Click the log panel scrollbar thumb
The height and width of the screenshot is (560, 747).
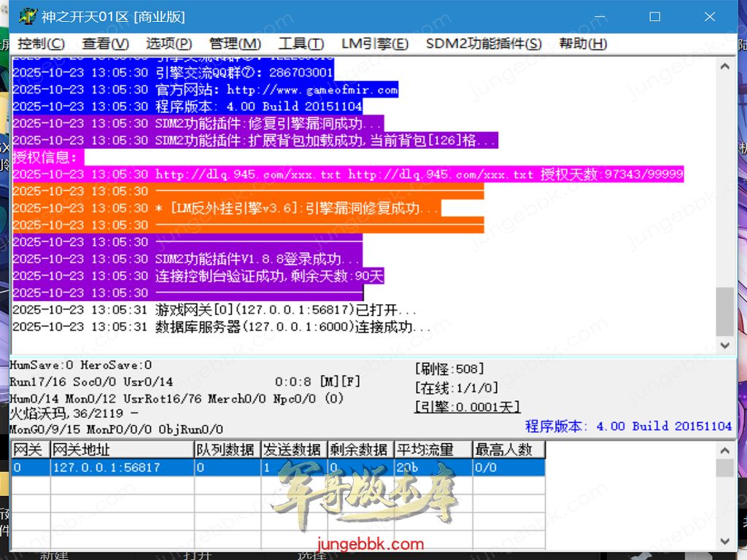[x=724, y=310]
